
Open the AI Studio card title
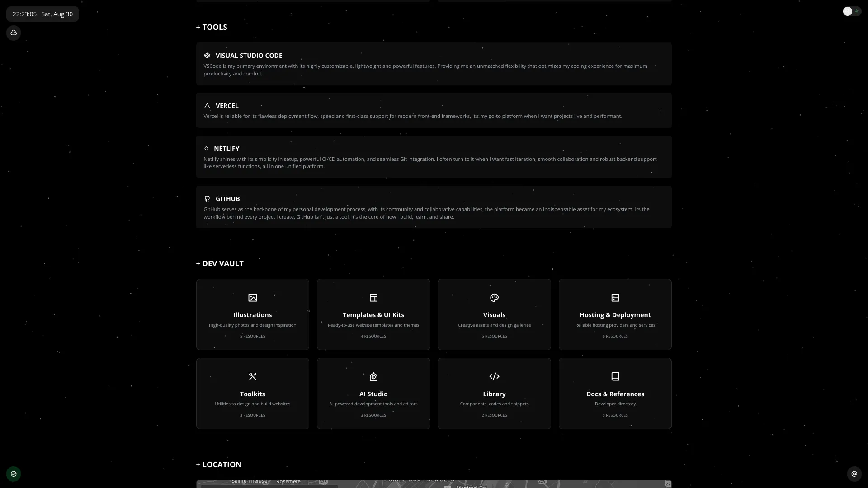(373, 394)
